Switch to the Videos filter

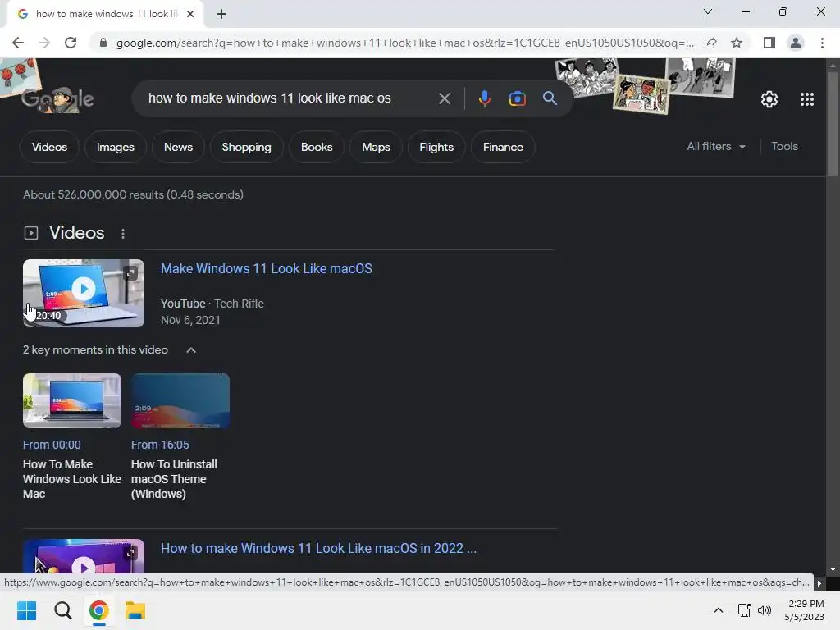tap(49, 147)
